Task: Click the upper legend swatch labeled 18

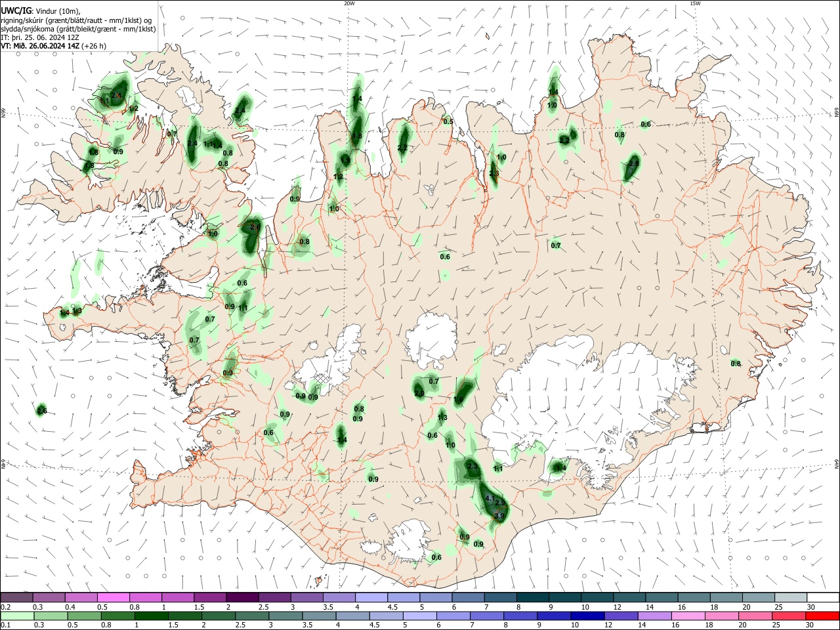Action: click(727, 597)
